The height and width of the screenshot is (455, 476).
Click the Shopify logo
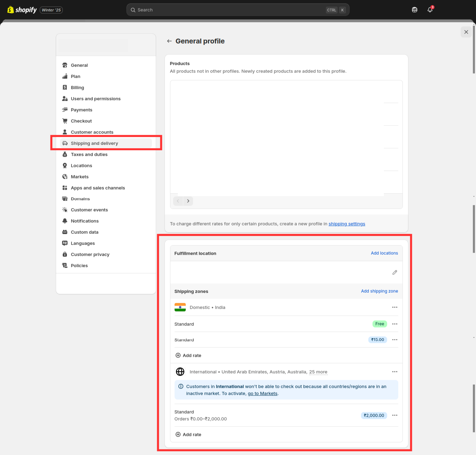pyautogui.click(x=22, y=10)
